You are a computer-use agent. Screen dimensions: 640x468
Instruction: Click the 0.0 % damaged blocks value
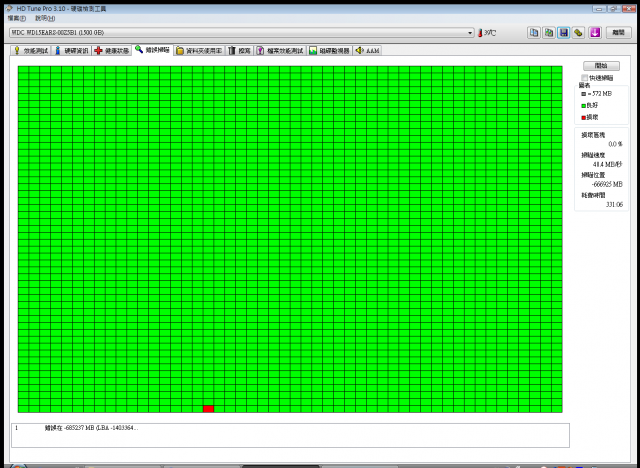pyautogui.click(x=615, y=144)
